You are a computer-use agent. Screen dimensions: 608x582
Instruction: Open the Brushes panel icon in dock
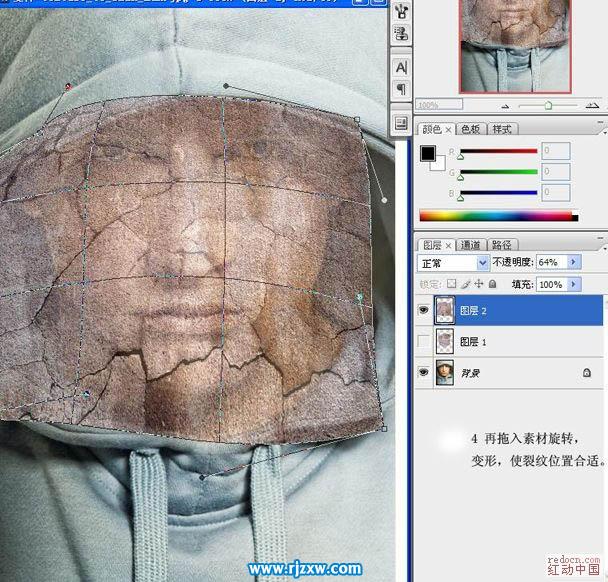(401, 10)
